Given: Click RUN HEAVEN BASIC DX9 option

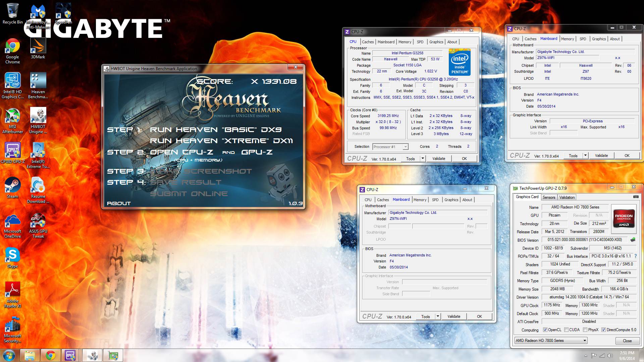Looking at the screenshot, I should 215,130.
